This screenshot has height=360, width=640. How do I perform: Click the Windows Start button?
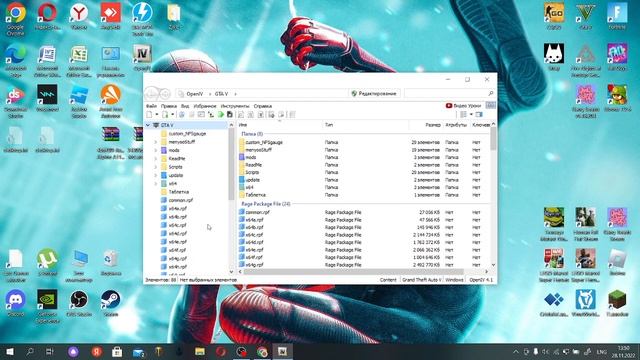(10, 351)
